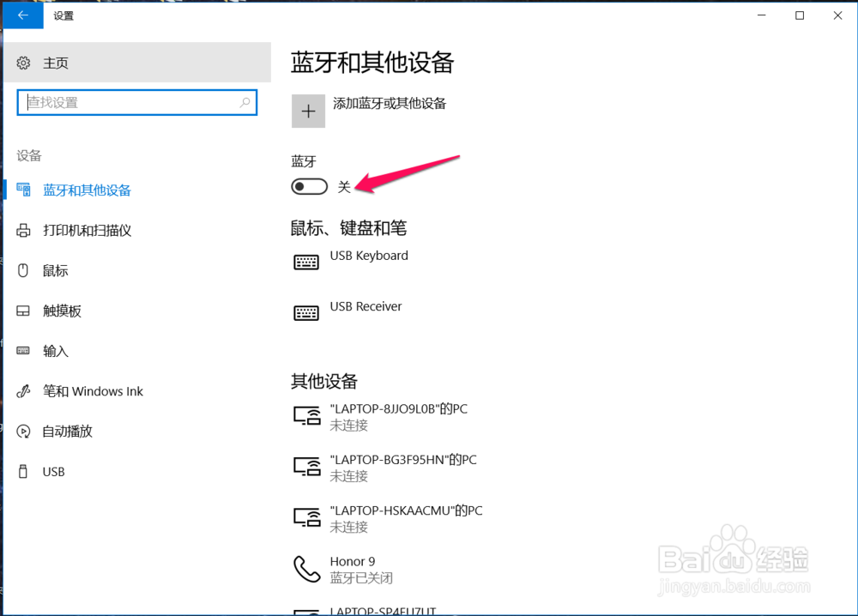Image resolution: width=858 pixels, height=616 pixels.
Task: Click the USB drive icon in sidebar
Action: 23,471
